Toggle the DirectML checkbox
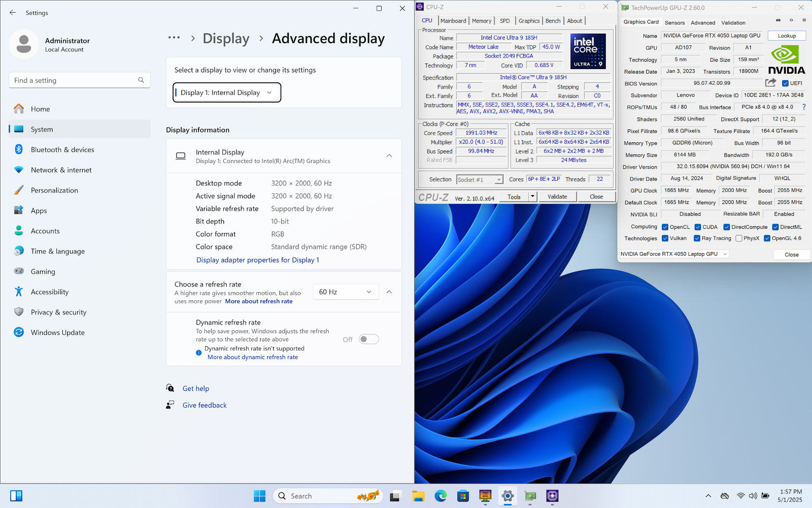812x508 pixels. click(775, 227)
